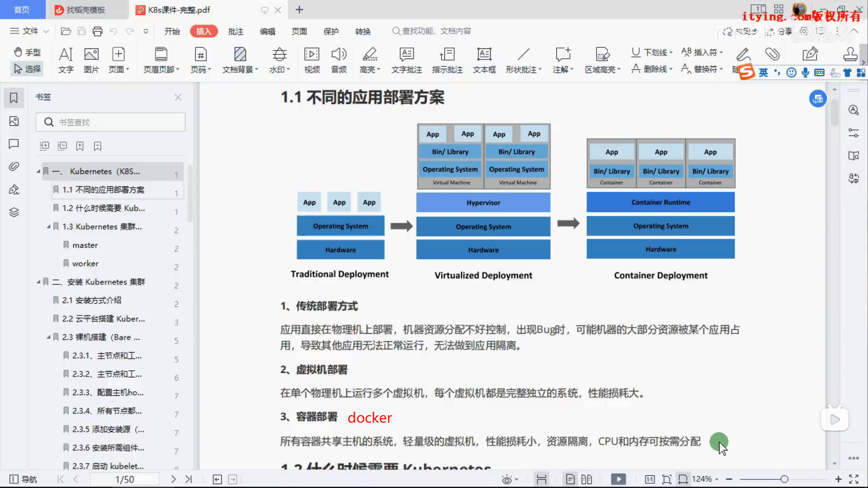
Task: Switch to the 开始 ribbon tab
Action: [172, 31]
